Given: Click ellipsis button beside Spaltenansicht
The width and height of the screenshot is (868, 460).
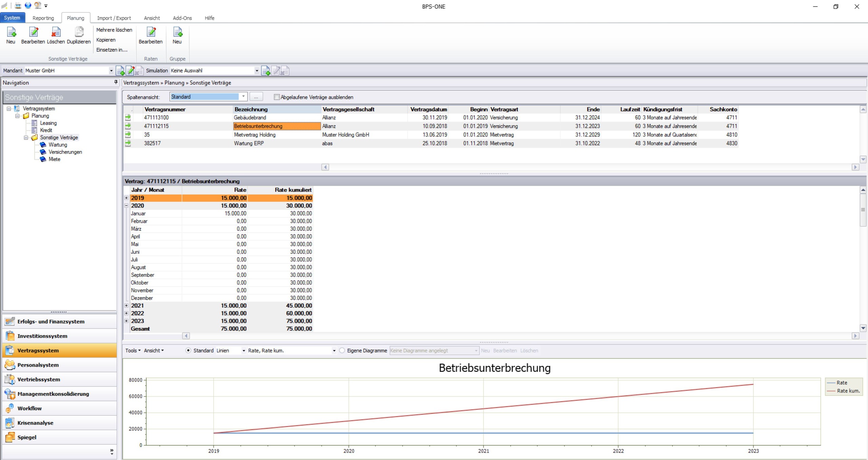Looking at the screenshot, I should [x=256, y=97].
